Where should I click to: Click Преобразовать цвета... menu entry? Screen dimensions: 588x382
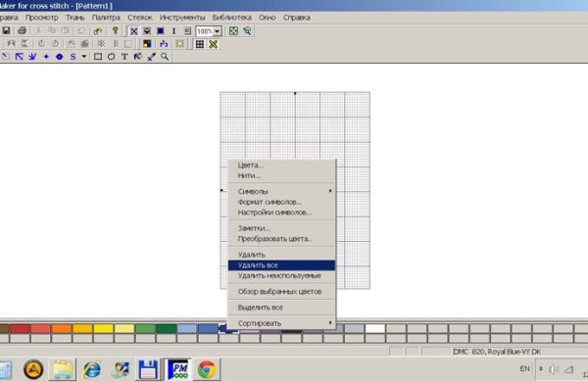(x=274, y=239)
